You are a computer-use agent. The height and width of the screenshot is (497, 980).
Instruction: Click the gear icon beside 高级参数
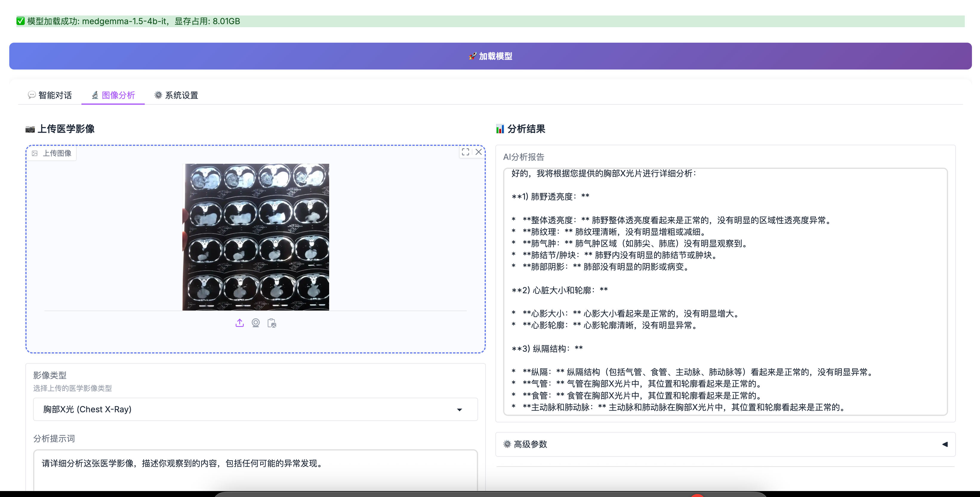click(x=507, y=444)
